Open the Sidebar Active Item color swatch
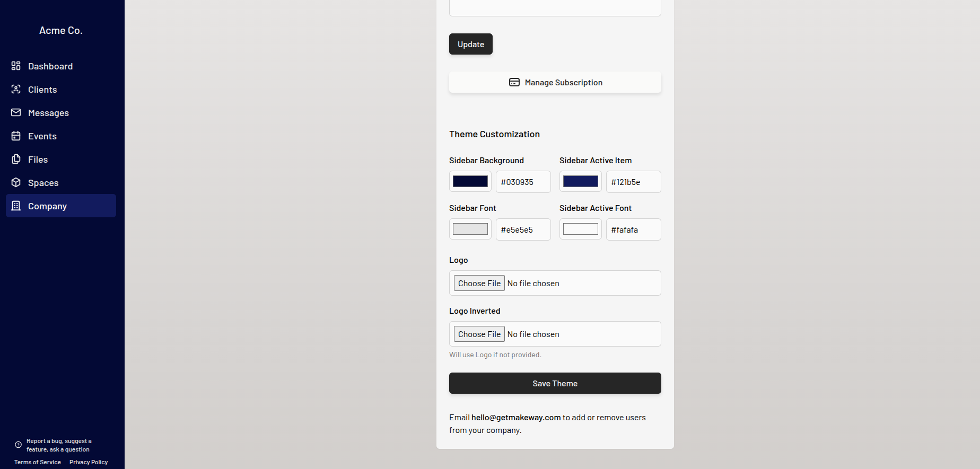980x469 pixels. tap(581, 181)
